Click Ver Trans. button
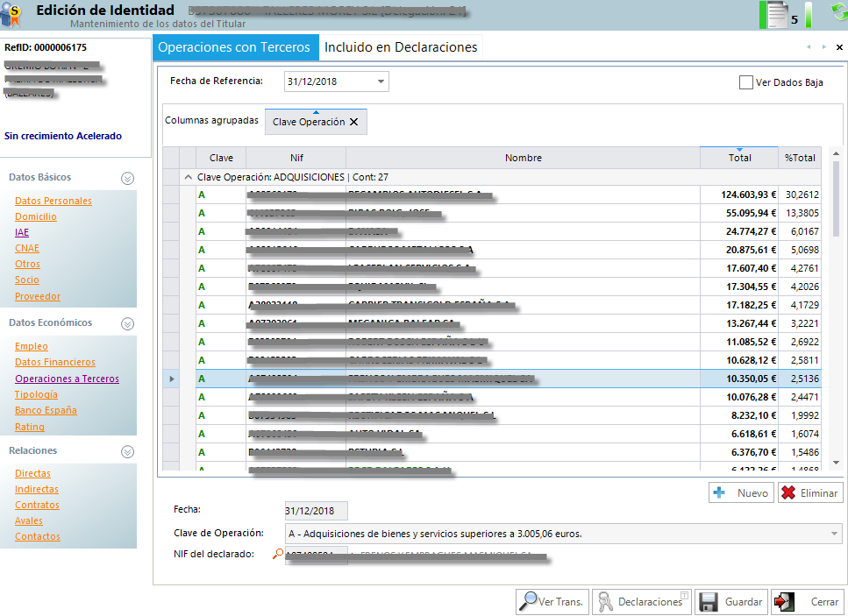 click(552, 601)
